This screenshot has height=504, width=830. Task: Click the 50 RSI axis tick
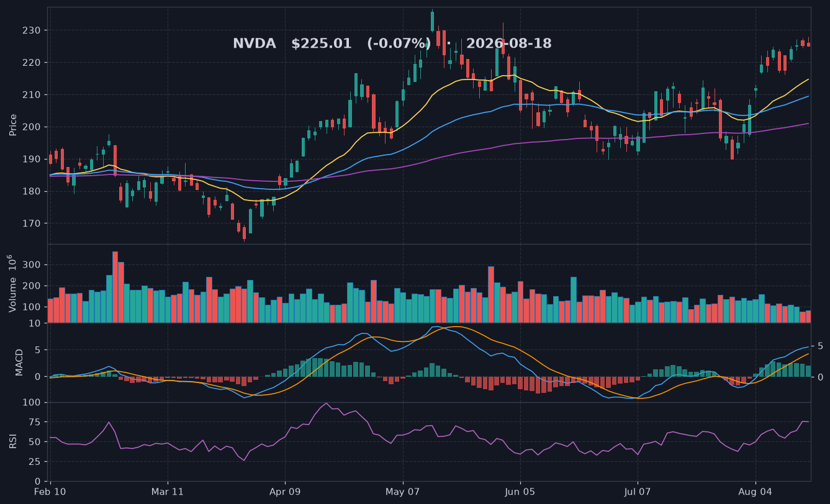pyautogui.click(x=35, y=442)
